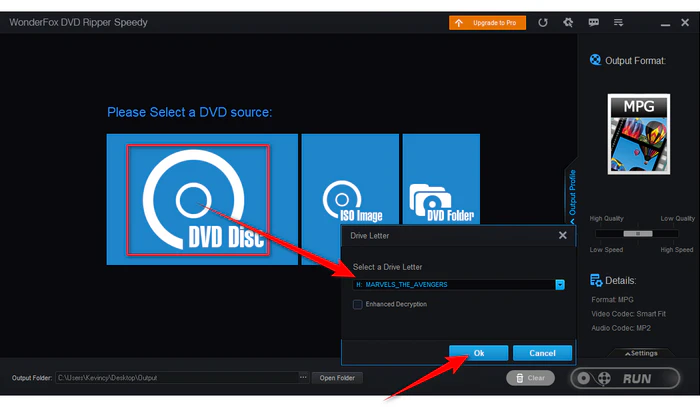This screenshot has height=407, width=700.
Task: Expand the Output Profile side tab
Action: point(572,196)
